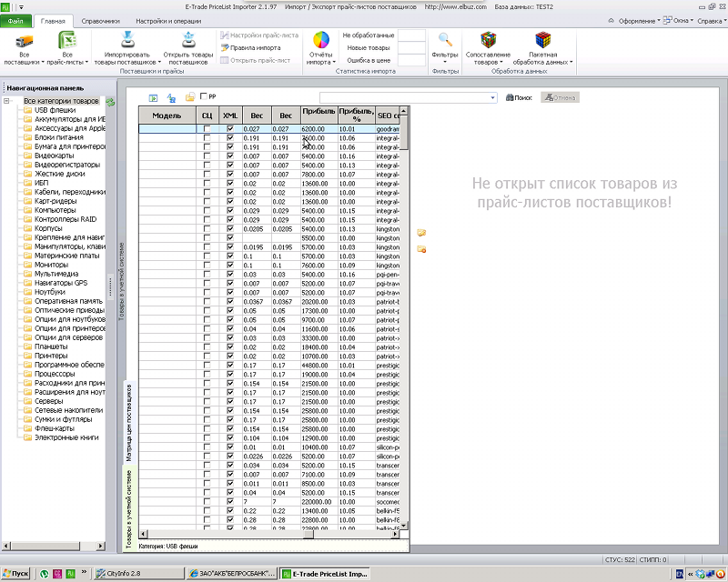Image resolution: width=728 pixels, height=582 pixels.
Task: Click the EN language indicator in the tray
Action: [680, 574]
